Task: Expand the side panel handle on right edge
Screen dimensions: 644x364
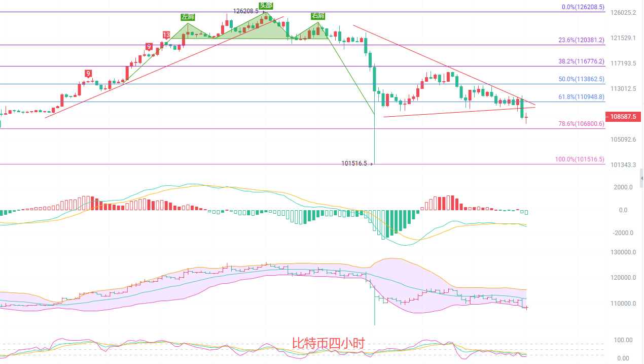Action: [x=641, y=178]
